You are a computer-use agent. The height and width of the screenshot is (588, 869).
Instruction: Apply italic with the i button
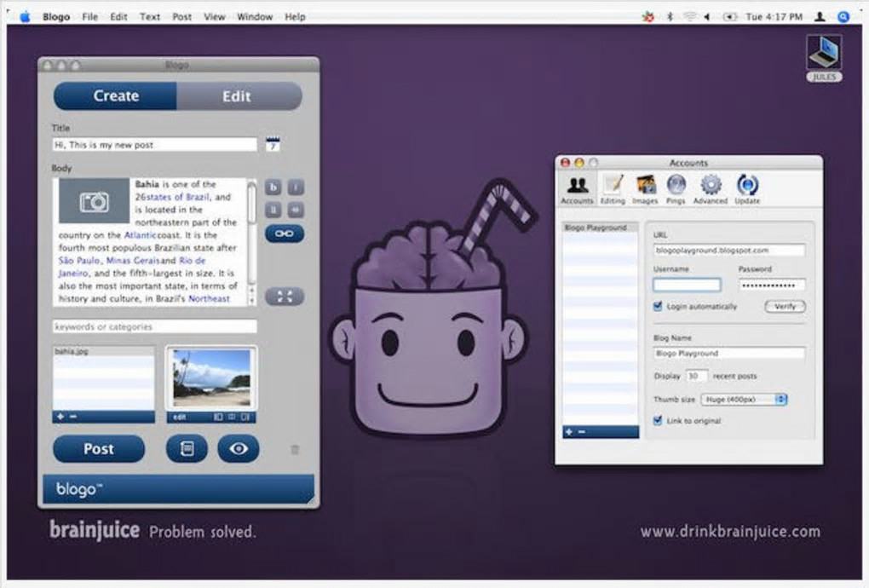pos(296,187)
